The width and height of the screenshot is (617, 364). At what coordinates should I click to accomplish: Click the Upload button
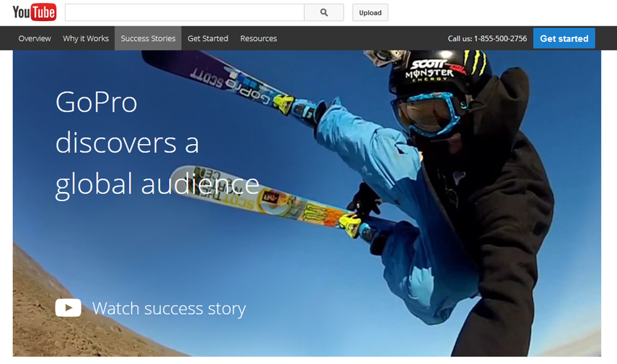(x=370, y=13)
